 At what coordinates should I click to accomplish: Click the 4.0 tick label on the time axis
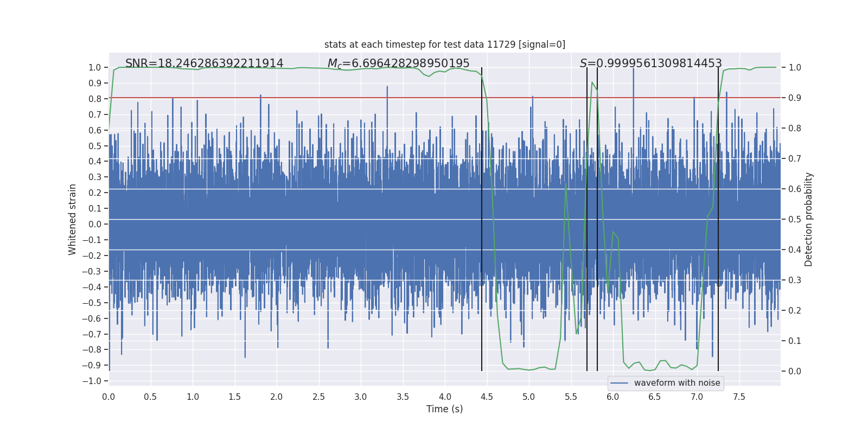click(445, 397)
